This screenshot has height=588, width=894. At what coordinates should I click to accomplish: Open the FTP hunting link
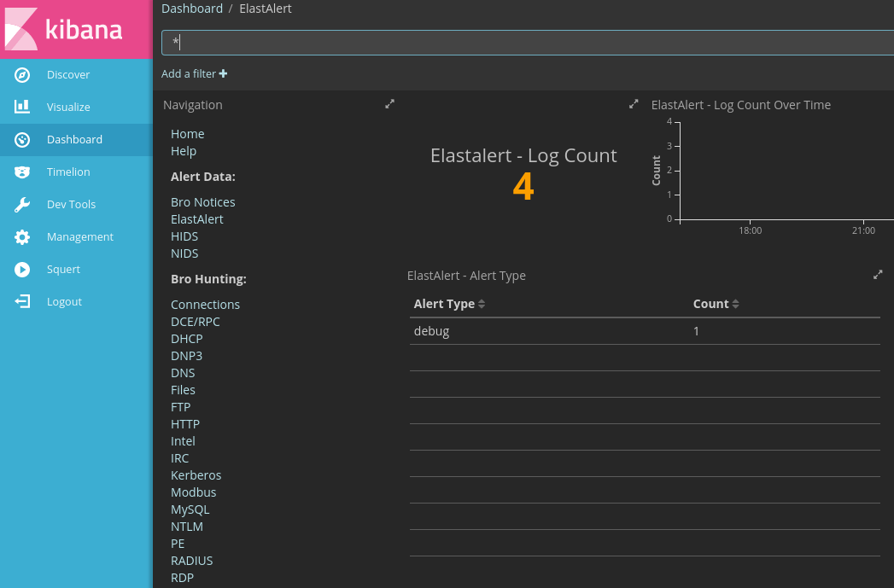(x=181, y=407)
